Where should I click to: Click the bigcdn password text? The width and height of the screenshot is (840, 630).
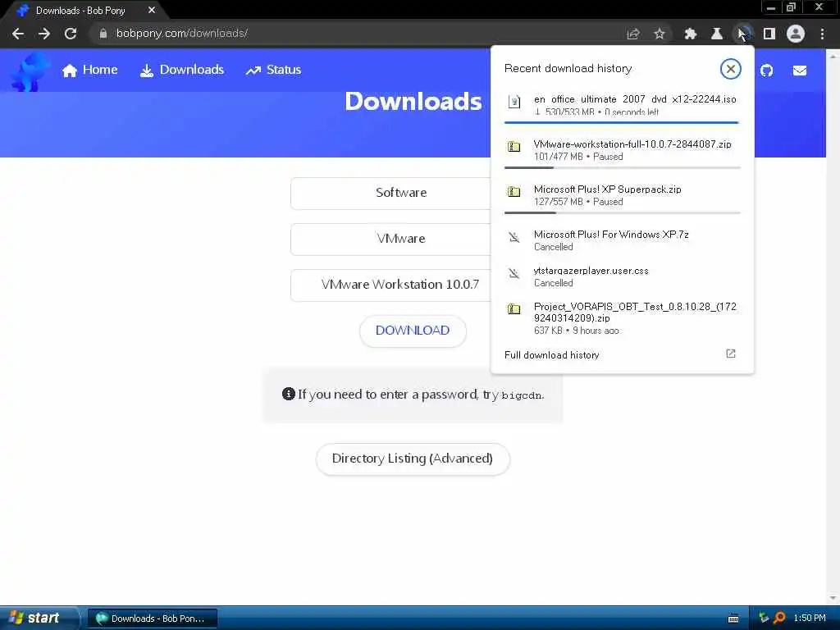click(x=522, y=396)
